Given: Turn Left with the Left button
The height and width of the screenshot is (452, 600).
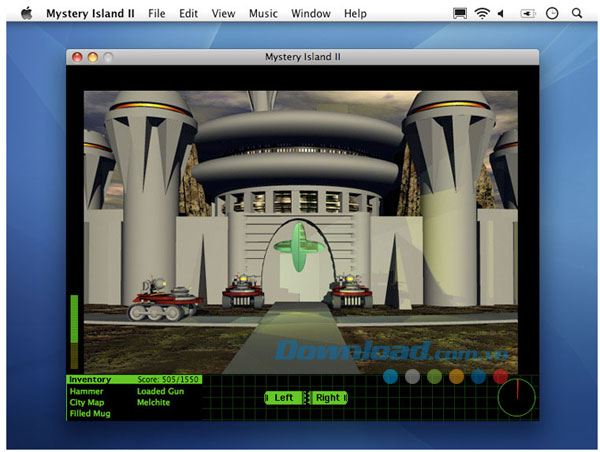Looking at the screenshot, I should (284, 398).
